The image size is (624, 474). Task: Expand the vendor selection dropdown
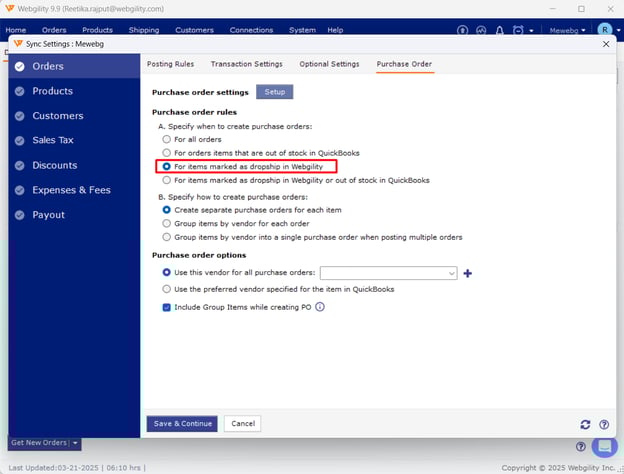click(x=452, y=273)
